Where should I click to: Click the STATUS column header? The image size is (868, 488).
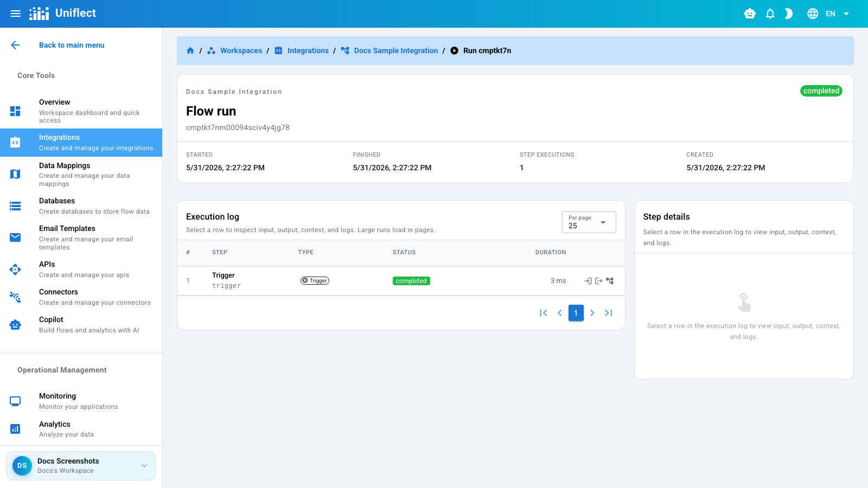click(x=404, y=252)
